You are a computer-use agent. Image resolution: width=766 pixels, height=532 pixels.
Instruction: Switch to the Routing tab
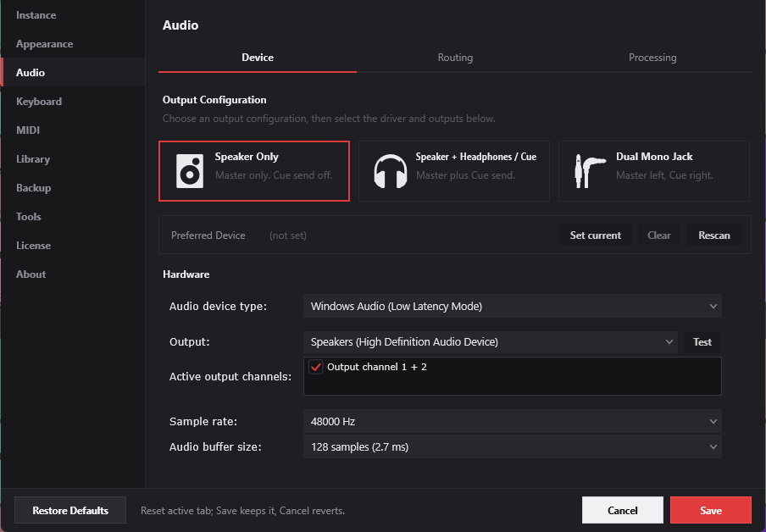(455, 58)
